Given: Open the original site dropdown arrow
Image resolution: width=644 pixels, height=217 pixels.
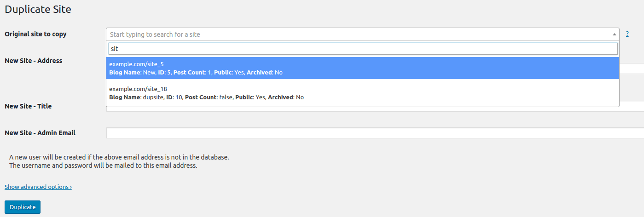Looking at the screenshot, I should pyautogui.click(x=615, y=34).
